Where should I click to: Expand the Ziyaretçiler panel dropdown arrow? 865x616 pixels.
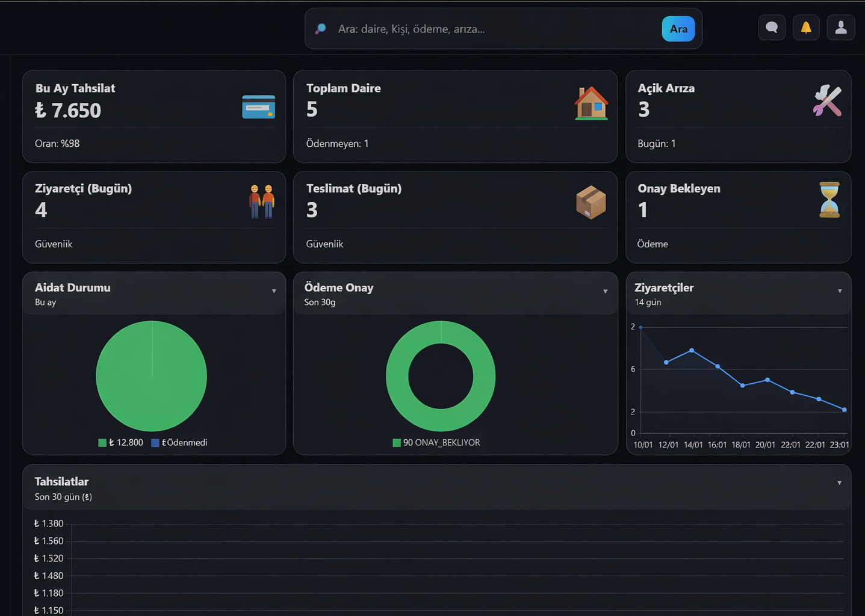[840, 291]
